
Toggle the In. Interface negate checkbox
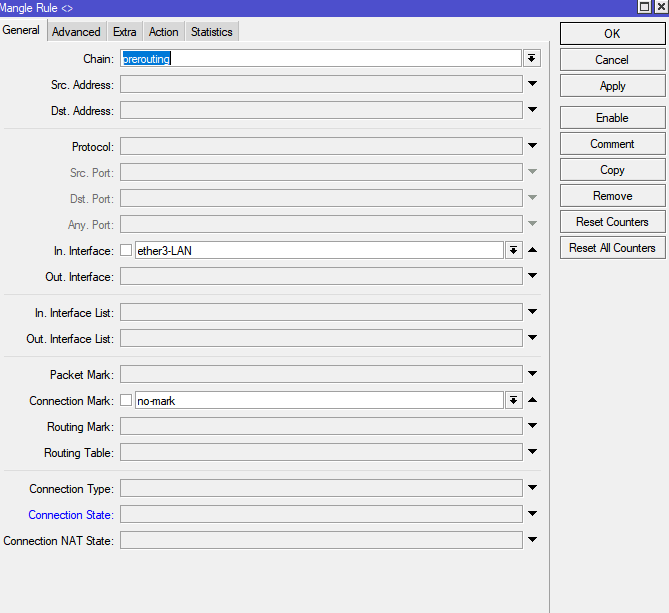click(x=126, y=251)
